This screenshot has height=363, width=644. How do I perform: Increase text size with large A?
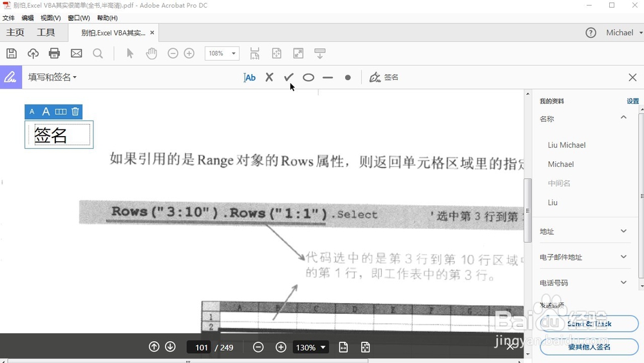tap(46, 112)
